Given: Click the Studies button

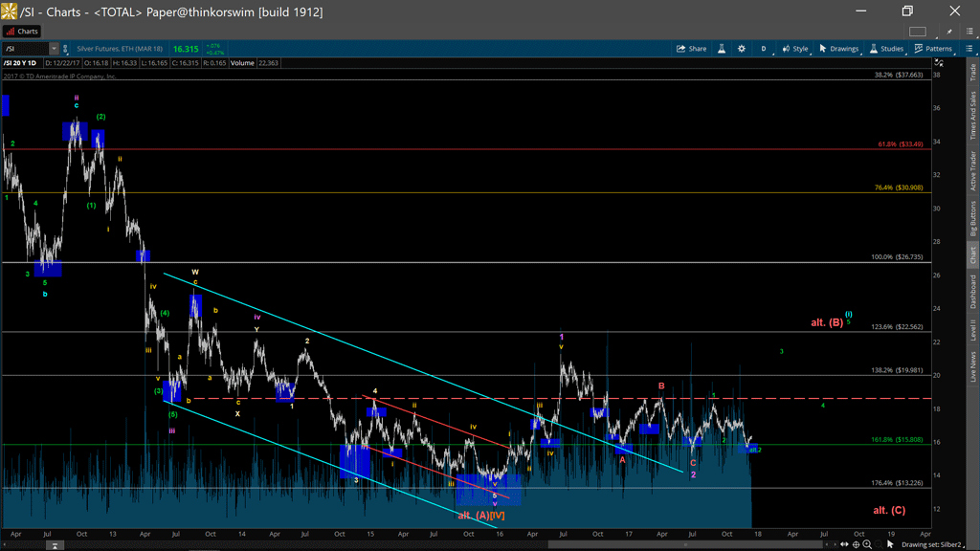Looking at the screenshot, I should pyautogui.click(x=886, y=49).
